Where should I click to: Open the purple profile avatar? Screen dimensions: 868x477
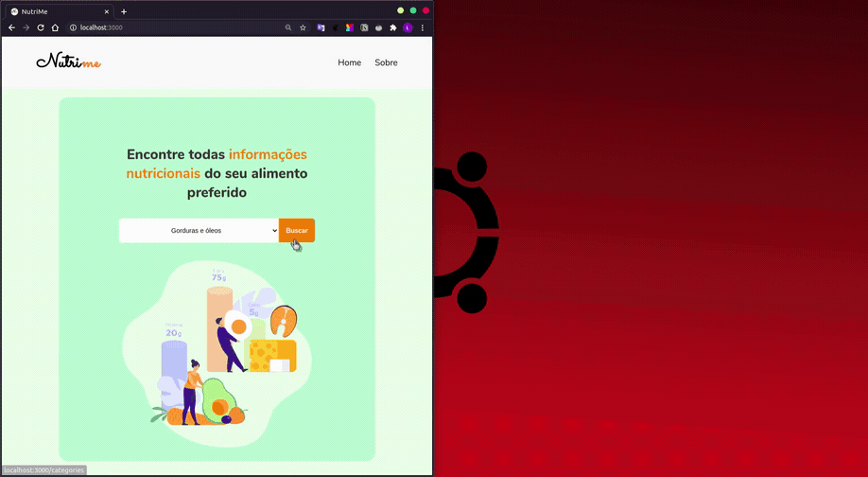click(x=408, y=27)
